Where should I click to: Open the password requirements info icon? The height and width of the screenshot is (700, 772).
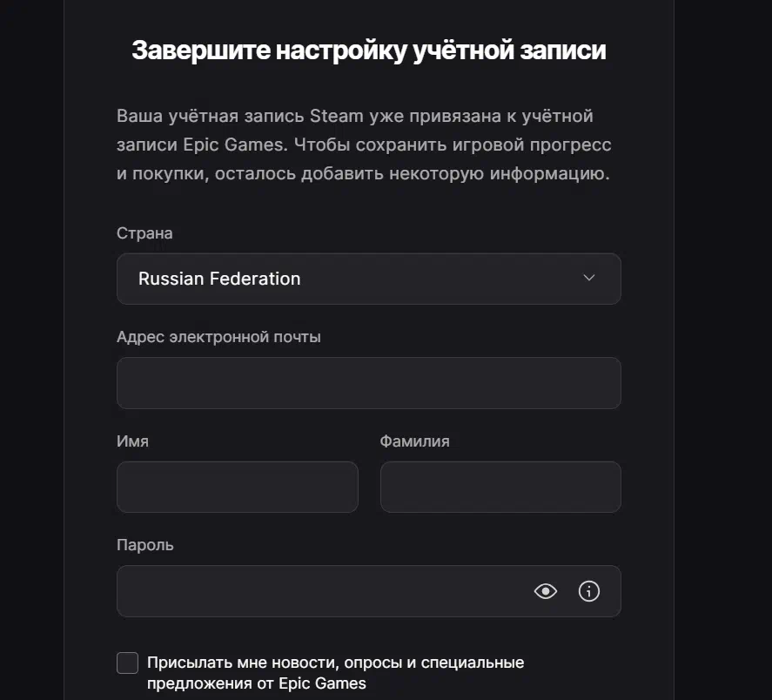[x=589, y=591]
